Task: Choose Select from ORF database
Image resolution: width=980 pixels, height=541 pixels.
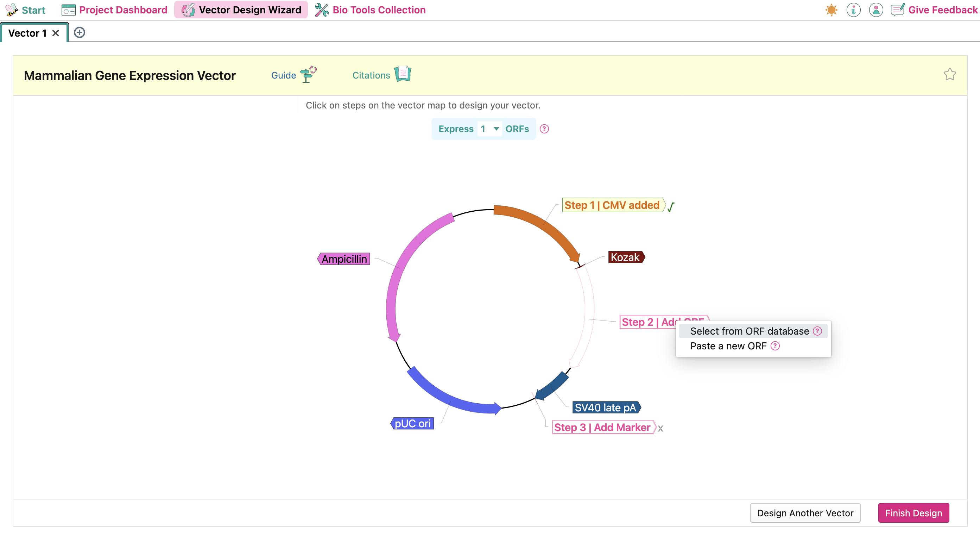Action: pyautogui.click(x=749, y=331)
